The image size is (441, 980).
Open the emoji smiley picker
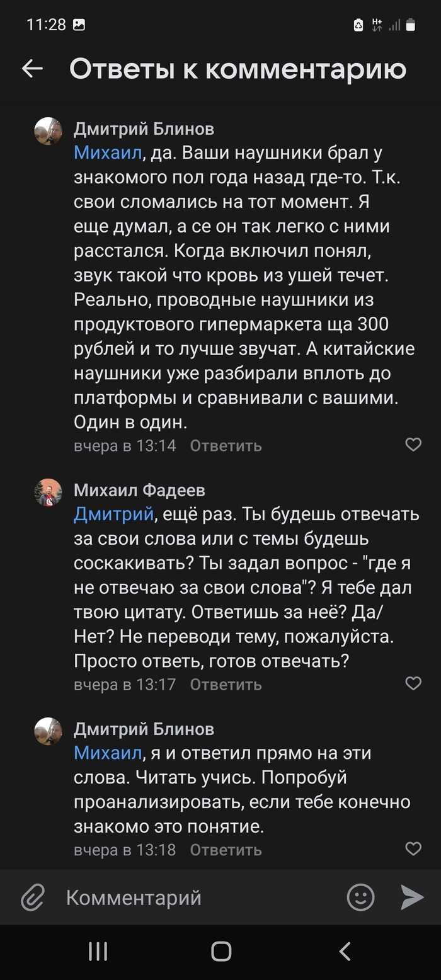(361, 897)
